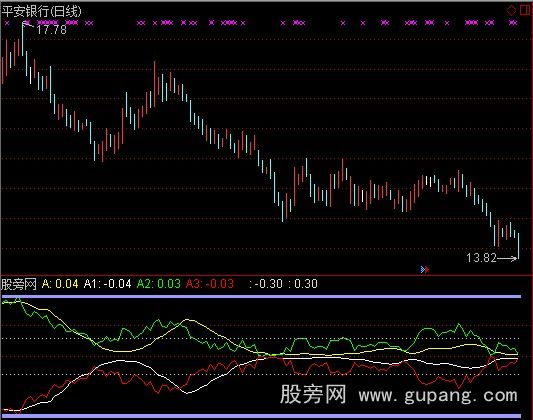The image size is (533, 420).
Task: Click the 股旁网 indicator name label
Action: 19,284
